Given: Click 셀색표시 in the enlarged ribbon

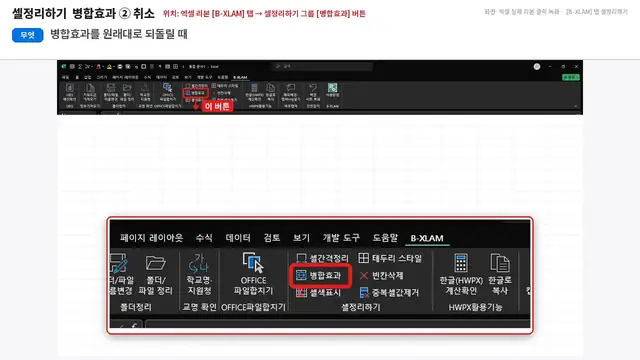Looking at the screenshot, I should point(318,293).
